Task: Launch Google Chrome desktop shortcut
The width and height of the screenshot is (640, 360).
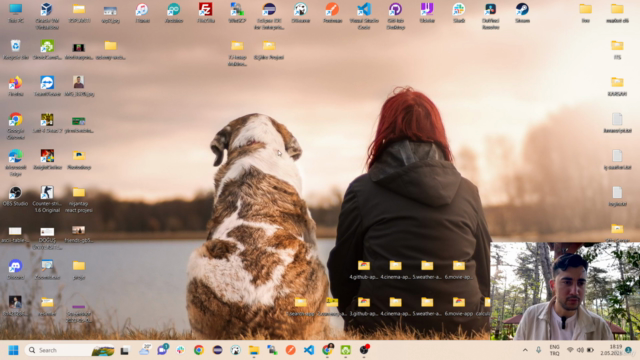Action: pos(16,125)
